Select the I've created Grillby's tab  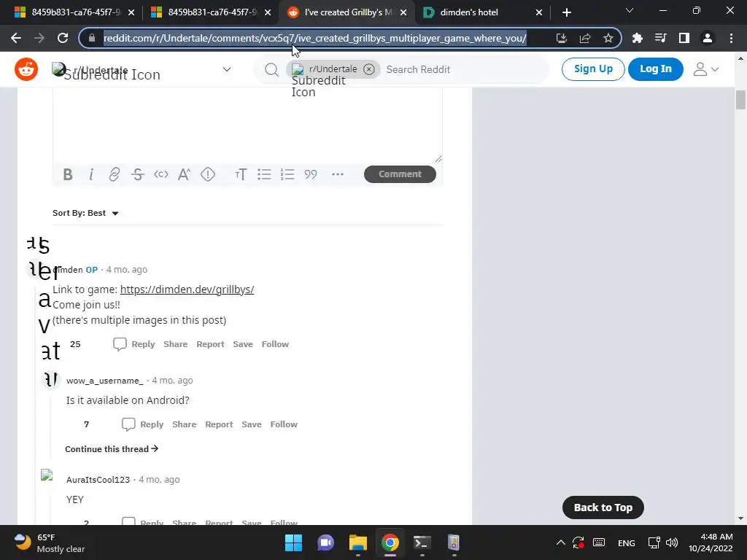tap(347, 12)
